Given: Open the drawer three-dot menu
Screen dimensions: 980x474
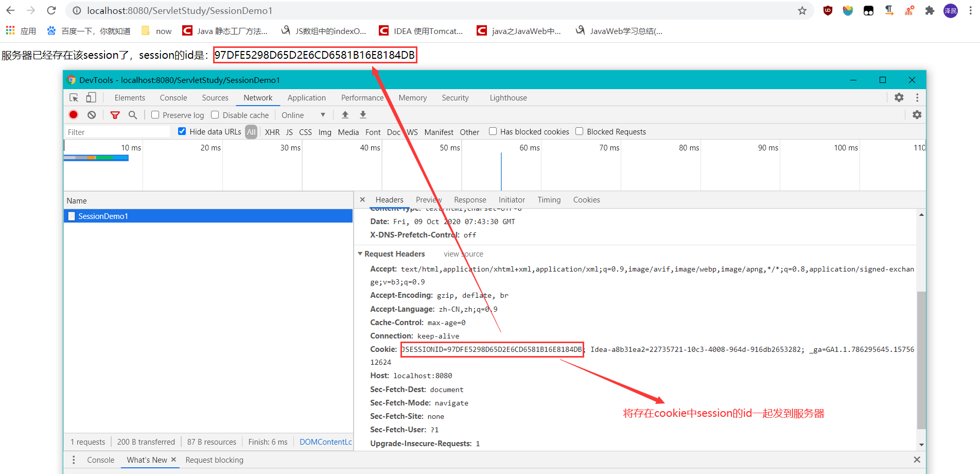Looking at the screenshot, I should click(74, 460).
